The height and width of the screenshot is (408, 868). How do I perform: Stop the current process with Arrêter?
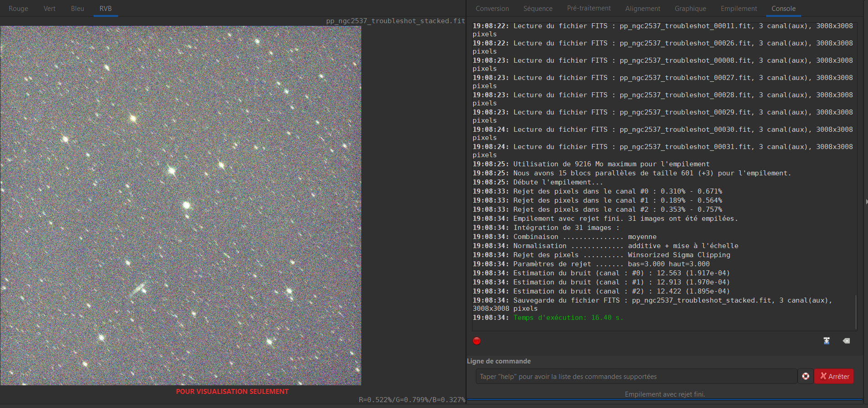point(834,376)
